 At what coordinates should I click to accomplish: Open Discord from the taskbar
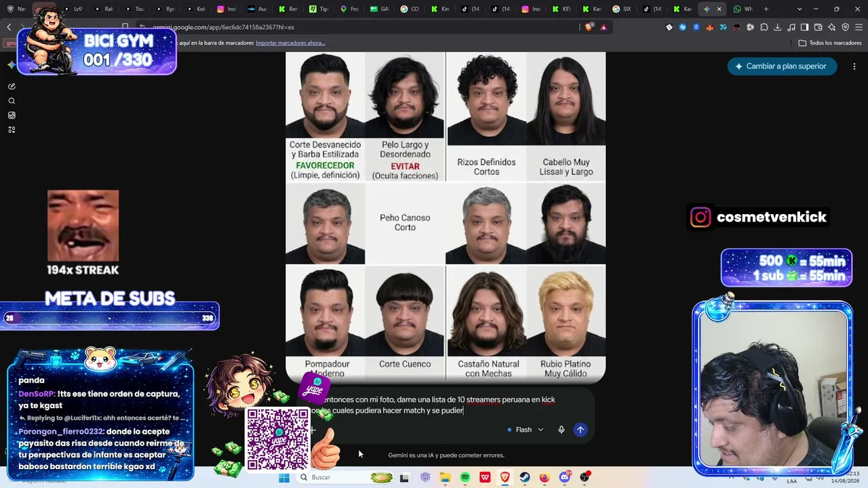tap(565, 477)
